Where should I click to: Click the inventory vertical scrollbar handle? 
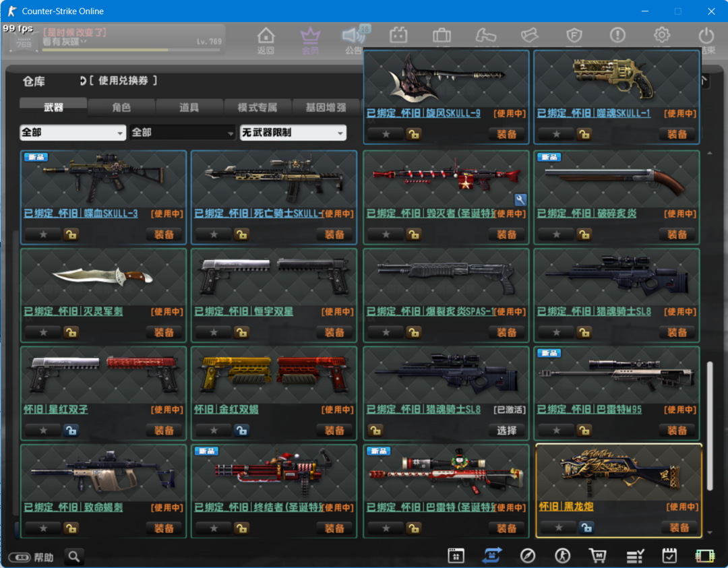point(709,426)
